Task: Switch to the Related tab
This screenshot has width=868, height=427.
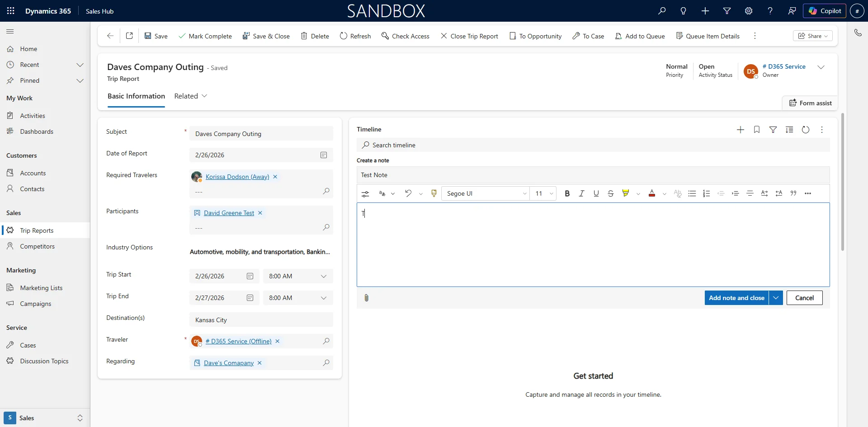Action: click(186, 96)
